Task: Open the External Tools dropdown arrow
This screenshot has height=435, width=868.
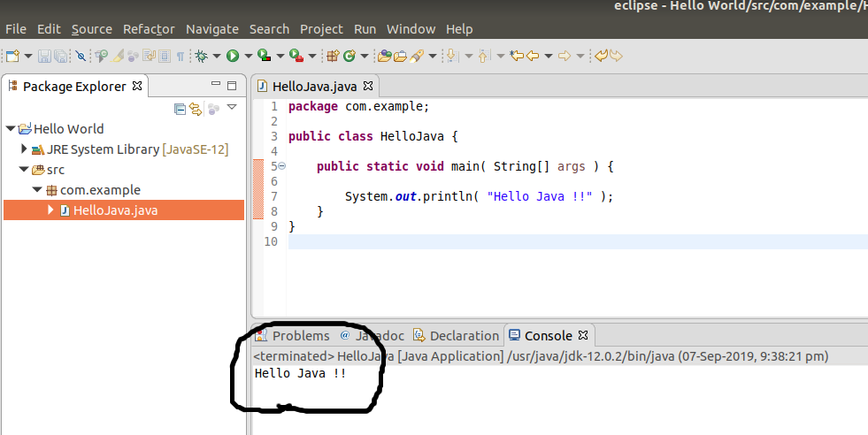Action: tap(311, 56)
